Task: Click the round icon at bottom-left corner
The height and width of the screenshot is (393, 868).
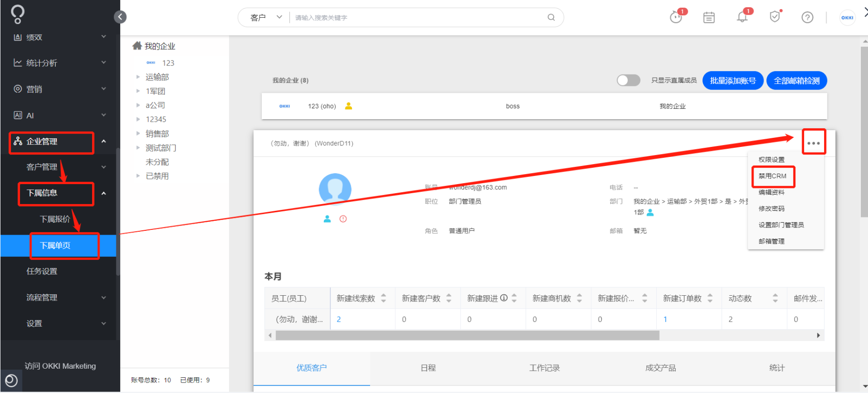Action: pos(11,381)
